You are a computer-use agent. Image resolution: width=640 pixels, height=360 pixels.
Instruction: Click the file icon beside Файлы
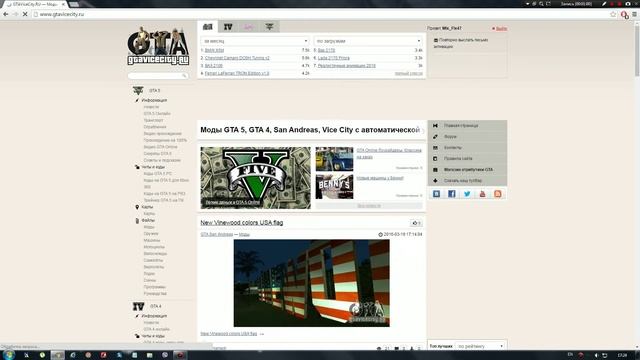pyautogui.click(x=137, y=220)
